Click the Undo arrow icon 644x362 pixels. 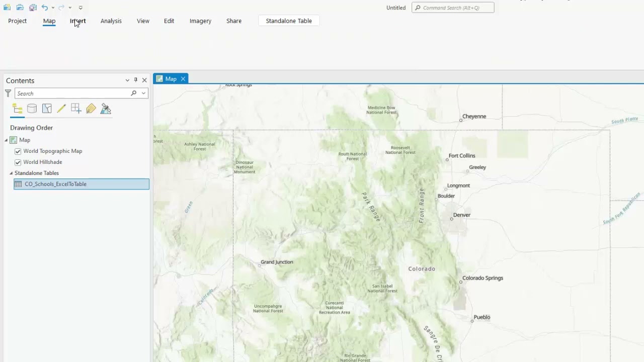[45, 8]
